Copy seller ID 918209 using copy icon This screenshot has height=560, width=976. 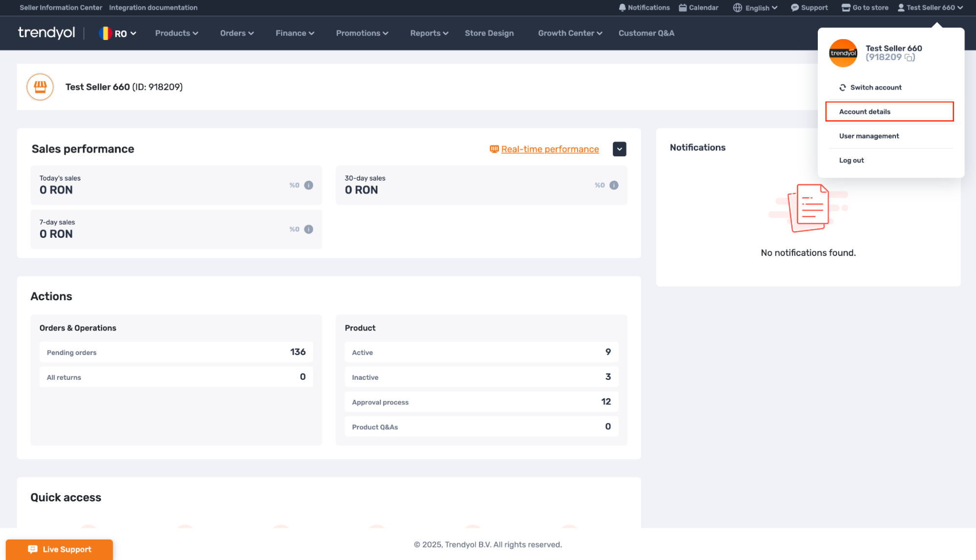909,58
